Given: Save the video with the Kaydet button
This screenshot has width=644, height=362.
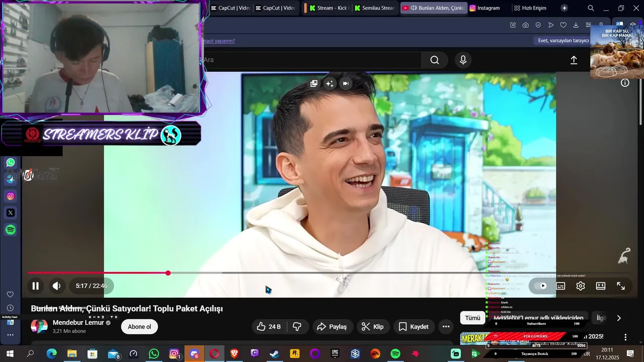Looking at the screenshot, I should pos(414,327).
